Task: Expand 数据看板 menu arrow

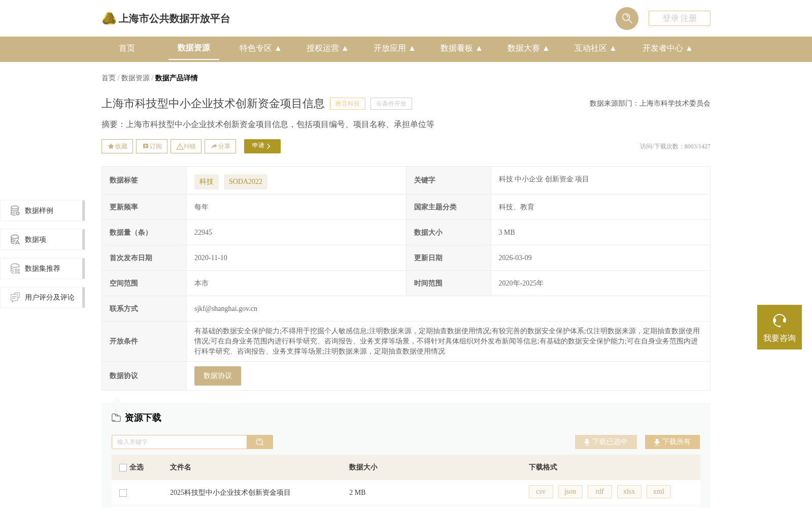Action: tap(479, 48)
